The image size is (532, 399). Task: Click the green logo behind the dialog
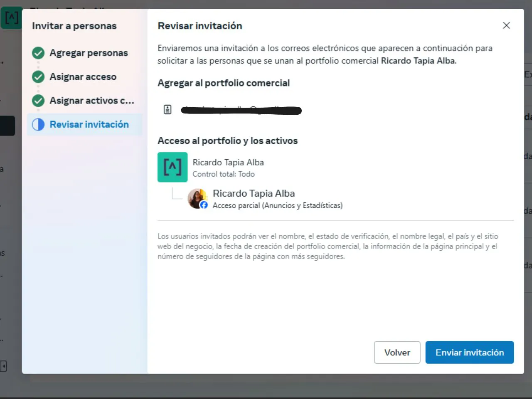click(x=11, y=18)
